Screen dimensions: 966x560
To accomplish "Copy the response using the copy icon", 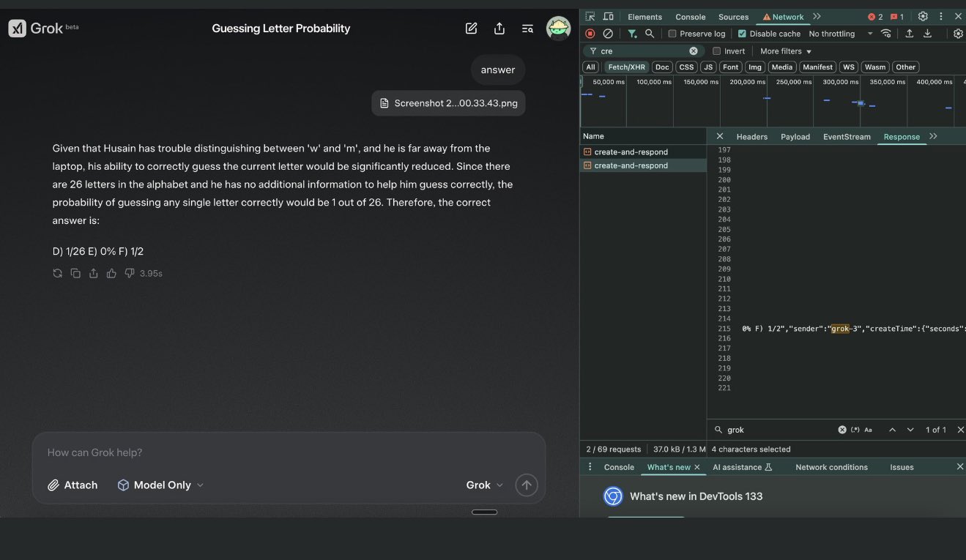I will click(75, 273).
